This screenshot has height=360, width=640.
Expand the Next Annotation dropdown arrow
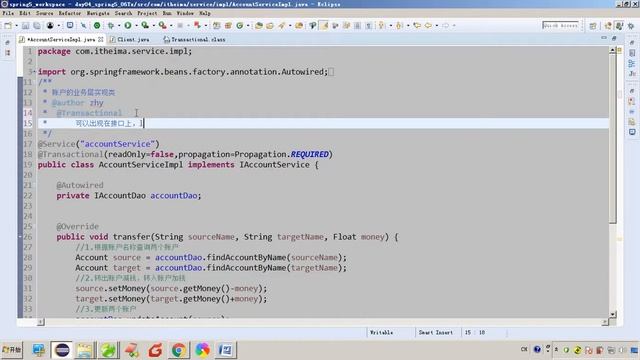(x=391, y=26)
